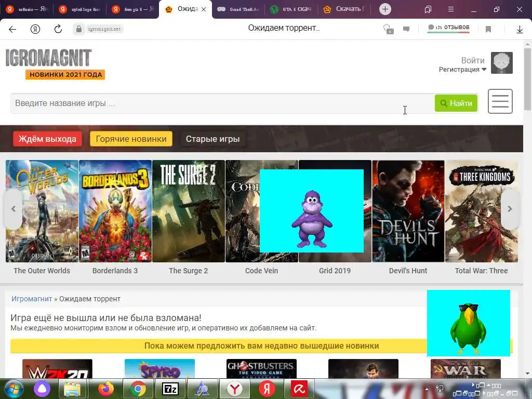
Task: Open the Spyro game thumbnail
Action: (x=159, y=369)
